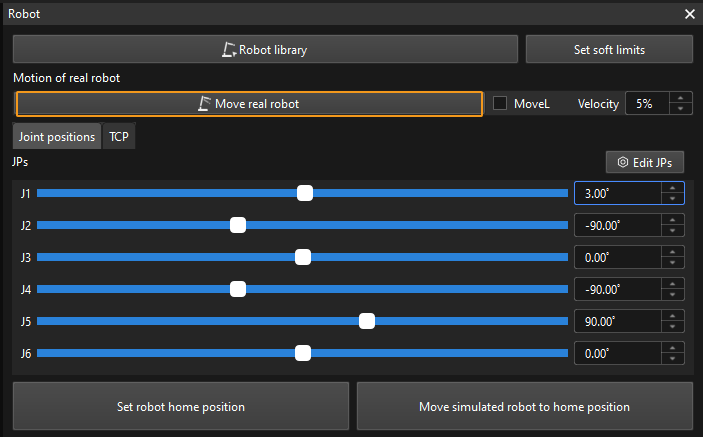The width and height of the screenshot is (703, 437).
Task: Decrement J2 angle using down arrow
Action: click(x=673, y=231)
